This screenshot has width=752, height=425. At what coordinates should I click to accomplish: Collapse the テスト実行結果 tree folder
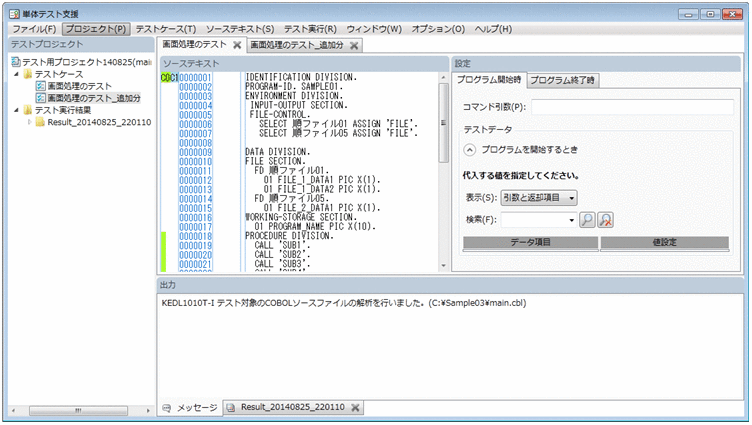pos(16,110)
